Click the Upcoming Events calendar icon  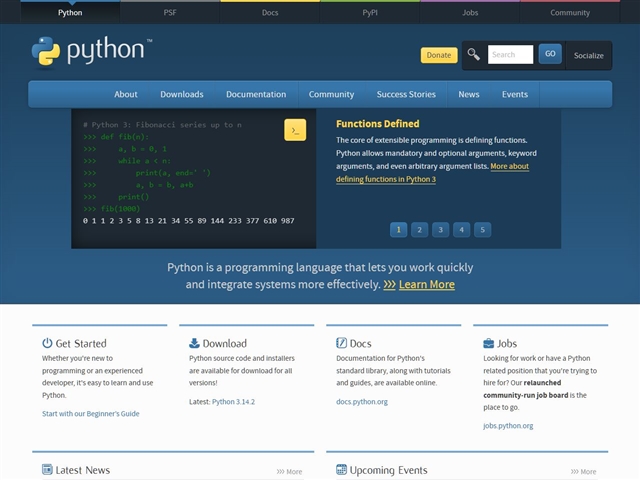tap(341, 469)
